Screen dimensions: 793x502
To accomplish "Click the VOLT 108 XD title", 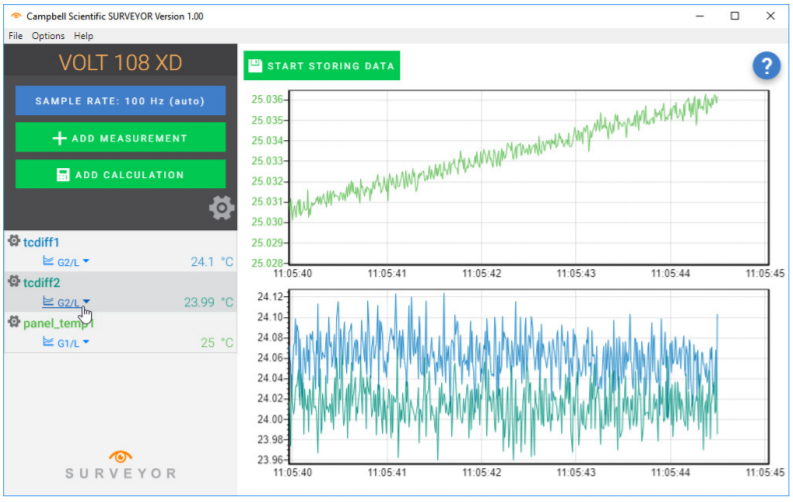I will click(120, 63).
